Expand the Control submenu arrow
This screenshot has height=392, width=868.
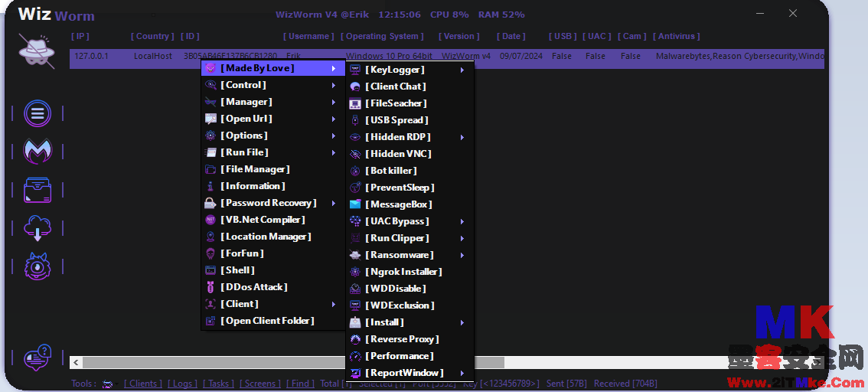(334, 85)
